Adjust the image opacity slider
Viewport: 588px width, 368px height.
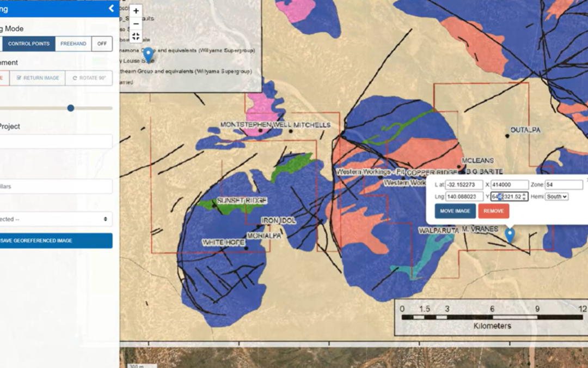tap(70, 108)
